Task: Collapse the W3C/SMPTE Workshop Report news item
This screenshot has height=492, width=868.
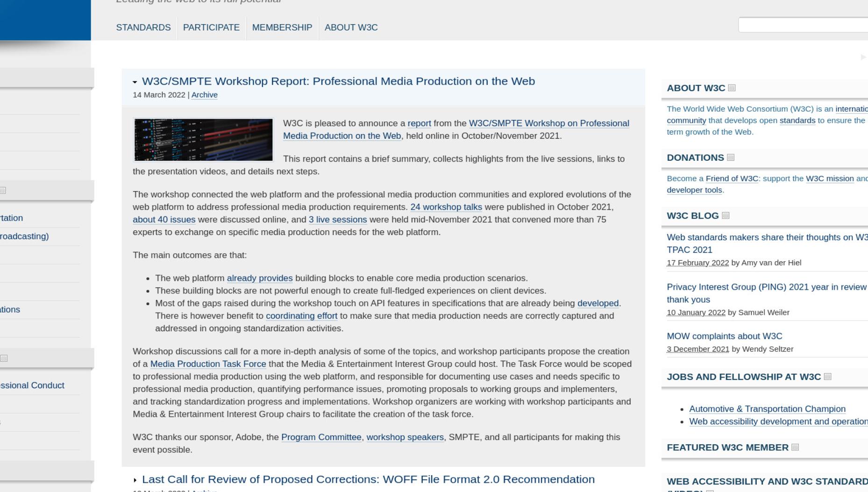Action: (135, 82)
